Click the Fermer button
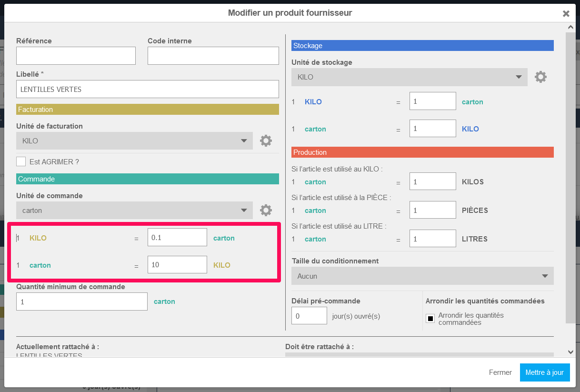Viewport: 580px width, 392px height. [500, 372]
